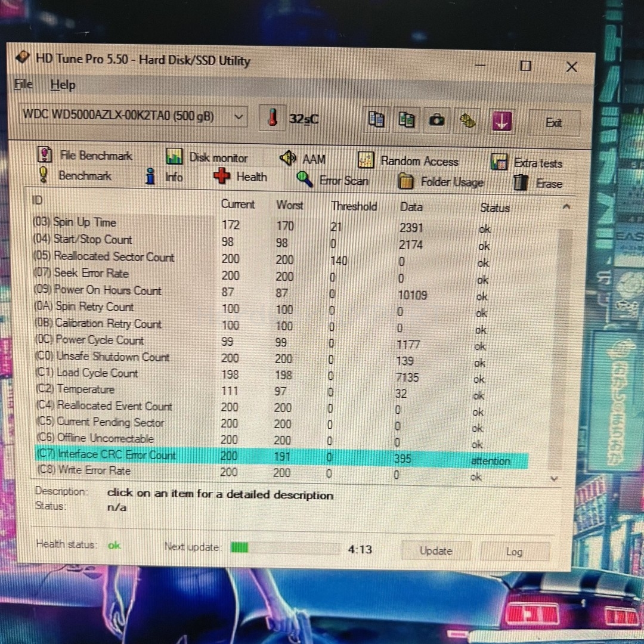
Task: Switch to the Info tab
Action: pyautogui.click(x=165, y=177)
